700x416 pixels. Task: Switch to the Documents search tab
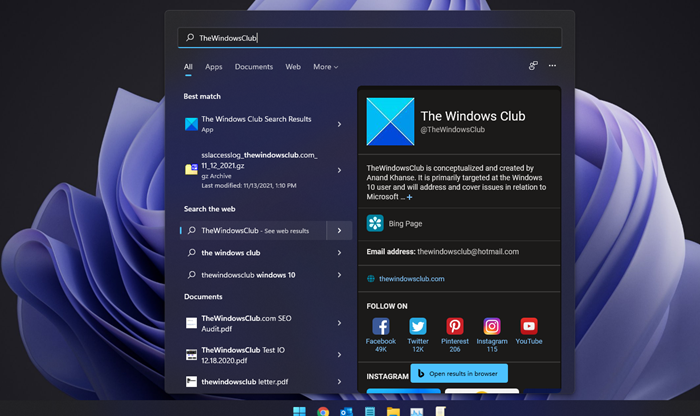[x=254, y=67]
